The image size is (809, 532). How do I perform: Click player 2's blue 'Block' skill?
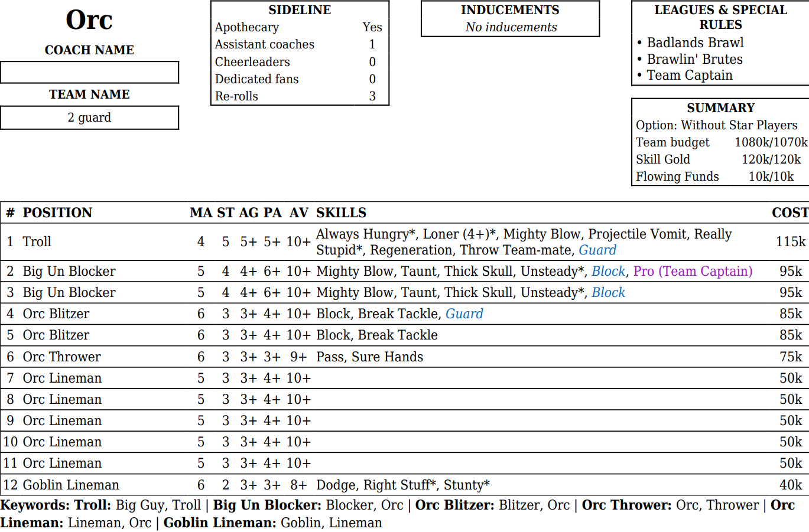pyautogui.click(x=608, y=271)
